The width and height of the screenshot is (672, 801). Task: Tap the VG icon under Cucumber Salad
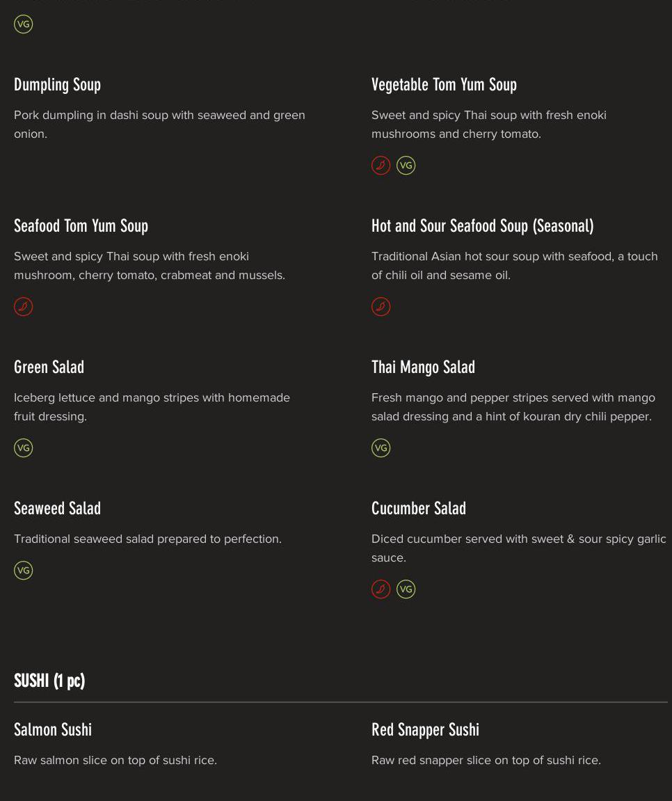click(406, 589)
